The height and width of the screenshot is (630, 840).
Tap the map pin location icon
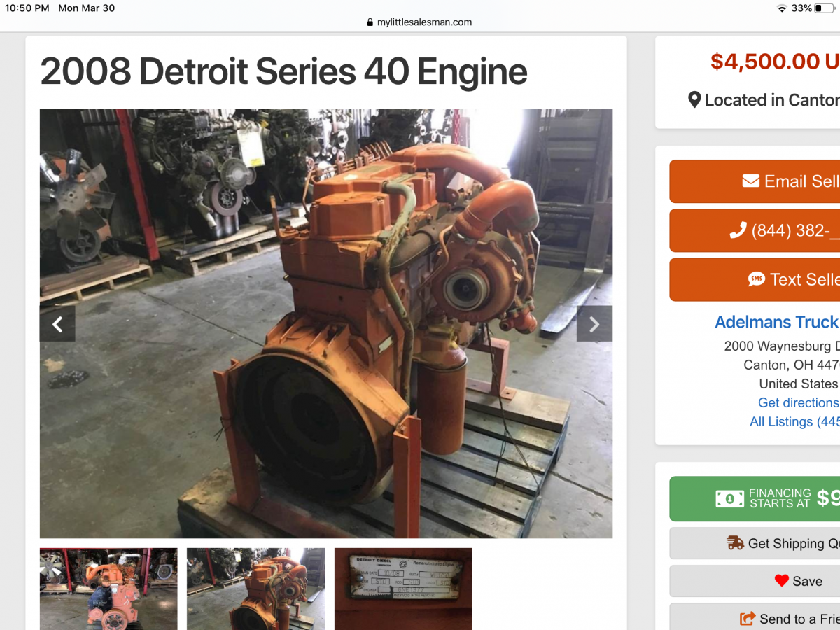click(x=694, y=100)
